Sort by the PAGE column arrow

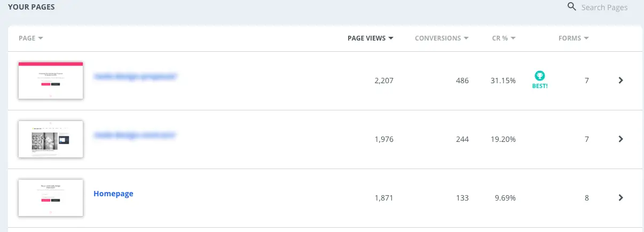point(41,38)
